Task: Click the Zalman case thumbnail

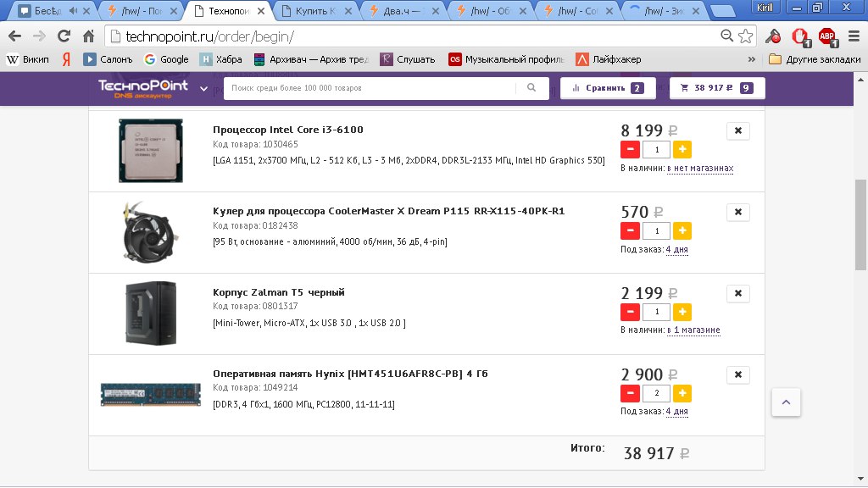Action: pyautogui.click(x=151, y=313)
